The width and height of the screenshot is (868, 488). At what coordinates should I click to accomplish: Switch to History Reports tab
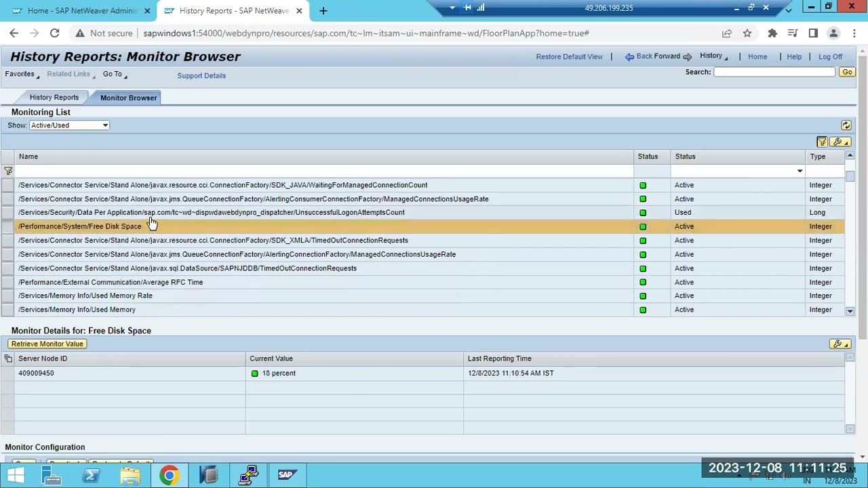(x=54, y=98)
